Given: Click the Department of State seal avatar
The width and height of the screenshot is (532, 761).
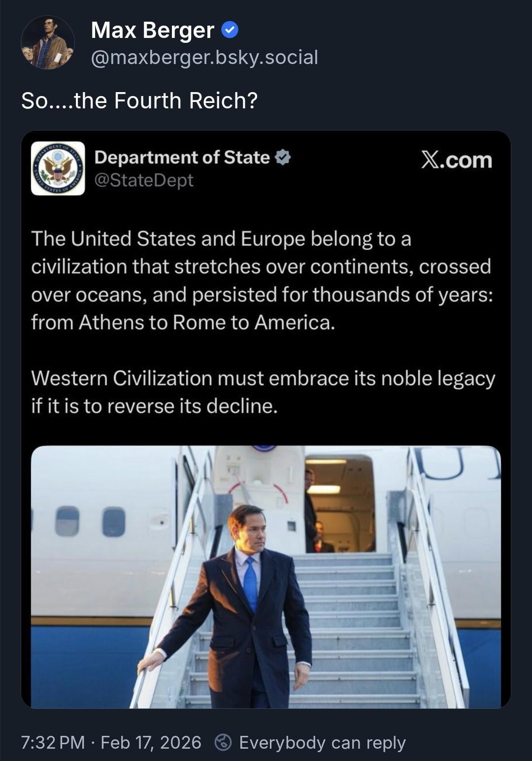Looking at the screenshot, I should pos(58,168).
